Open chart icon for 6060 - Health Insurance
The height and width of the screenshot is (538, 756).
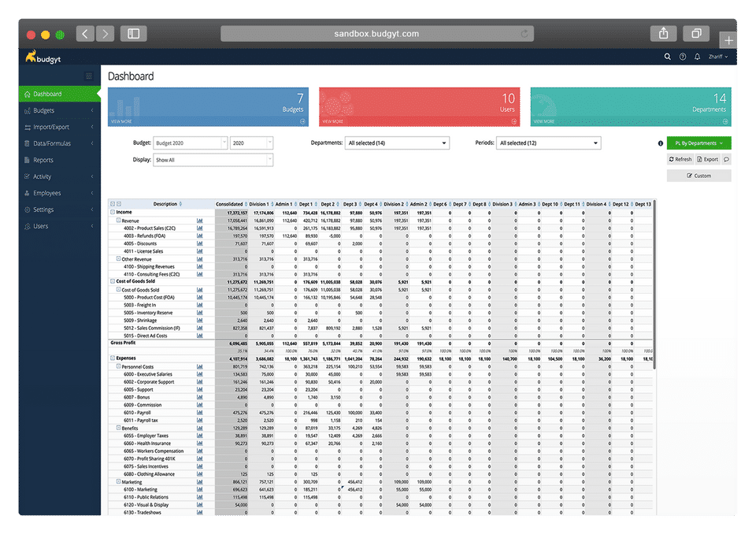pyautogui.click(x=199, y=443)
